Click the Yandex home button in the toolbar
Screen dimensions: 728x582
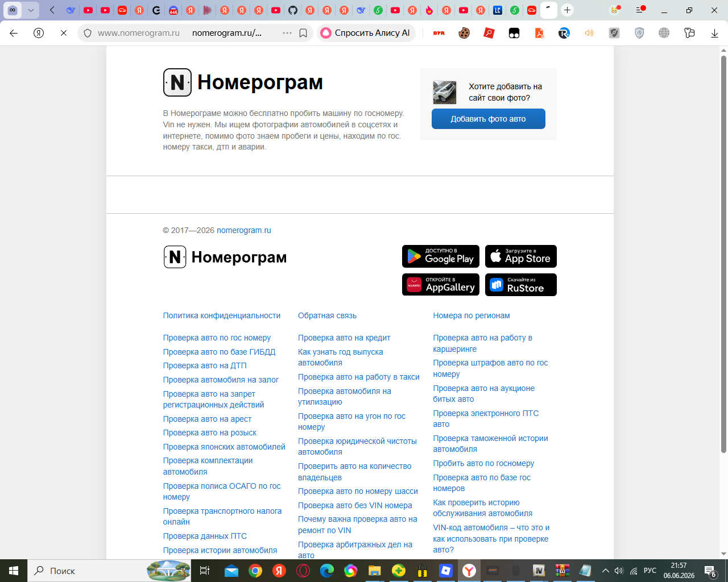pos(39,33)
